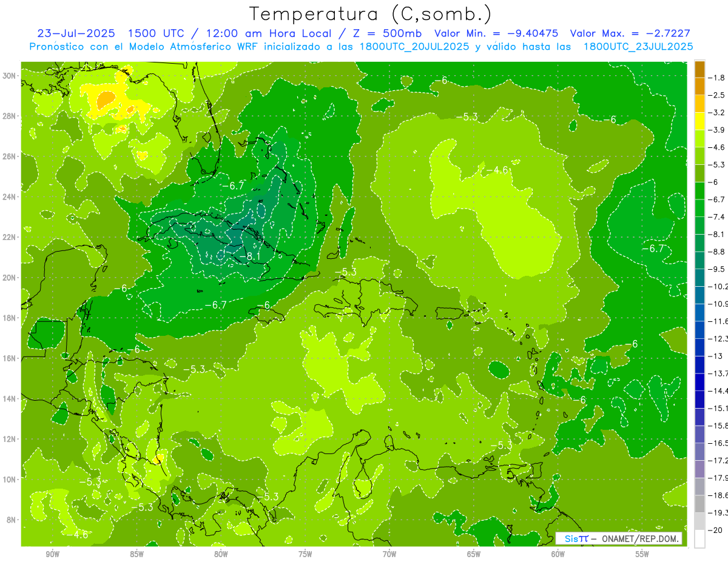
Task: Click the orange swatch above the -1.8 label
Action: [x=699, y=69]
